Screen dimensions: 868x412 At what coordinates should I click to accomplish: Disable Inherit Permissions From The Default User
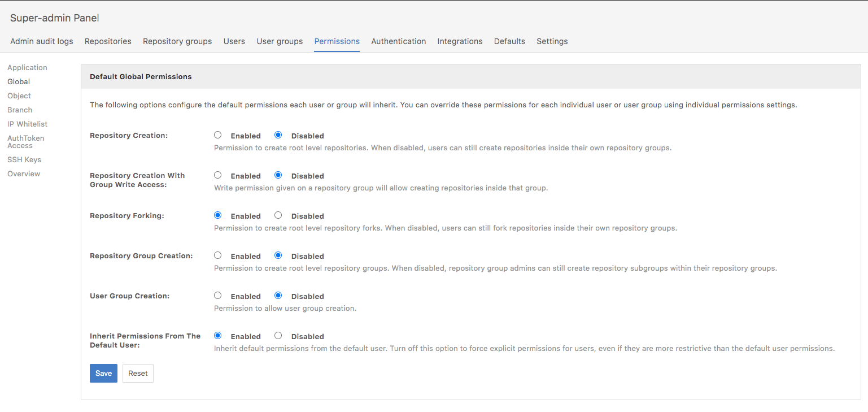(x=278, y=336)
